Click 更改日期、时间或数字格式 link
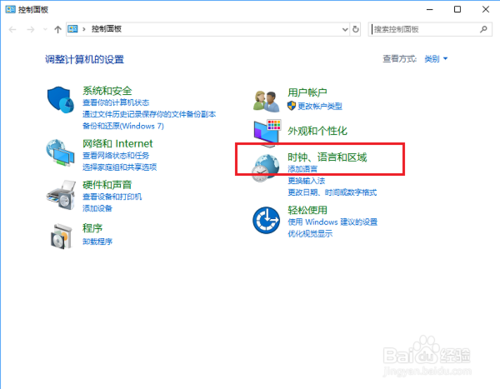The image size is (500, 389). click(x=332, y=192)
